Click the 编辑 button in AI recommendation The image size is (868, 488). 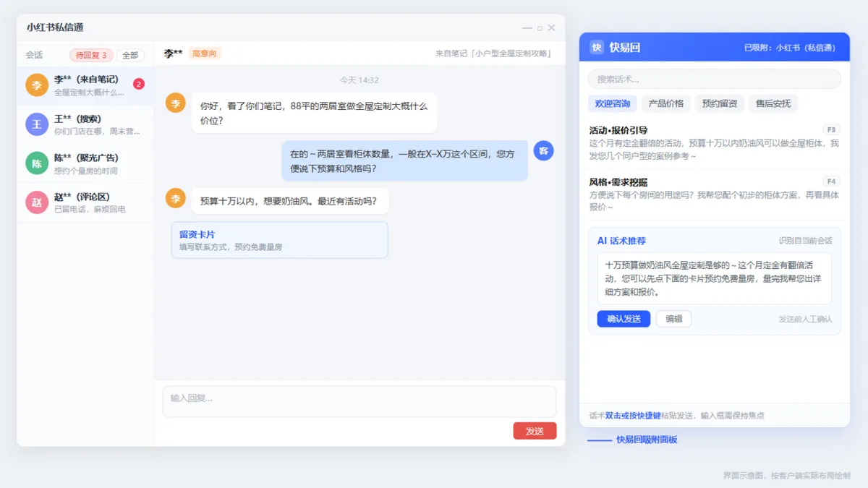(x=673, y=319)
